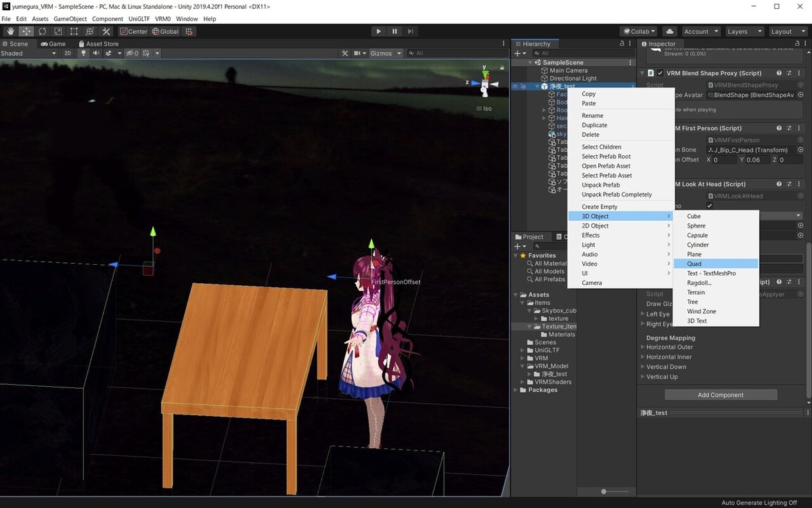Open the GameObject menu

(x=70, y=19)
